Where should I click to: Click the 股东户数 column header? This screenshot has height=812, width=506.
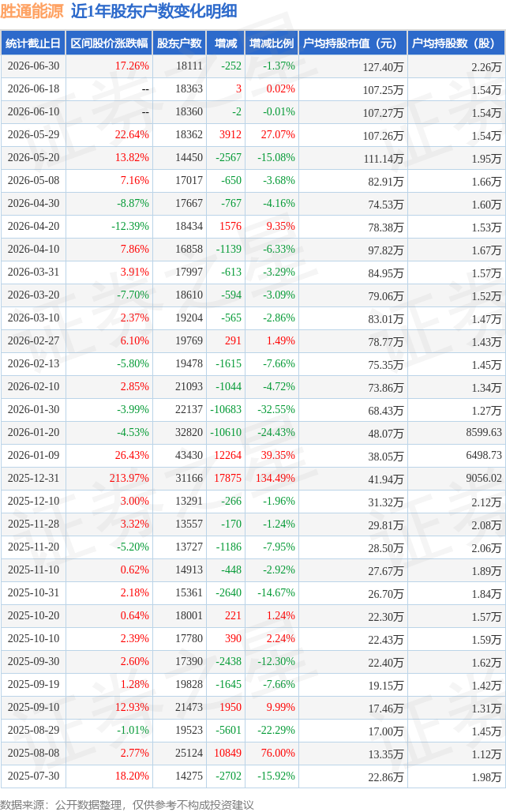pyautogui.click(x=179, y=43)
